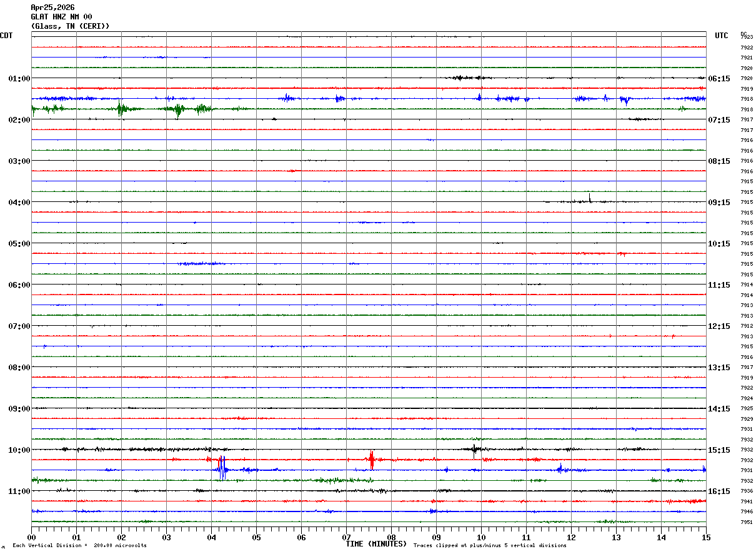756x554 pixels.
Task: Click minute 08 tick label on time axis
Action: [x=391, y=537]
